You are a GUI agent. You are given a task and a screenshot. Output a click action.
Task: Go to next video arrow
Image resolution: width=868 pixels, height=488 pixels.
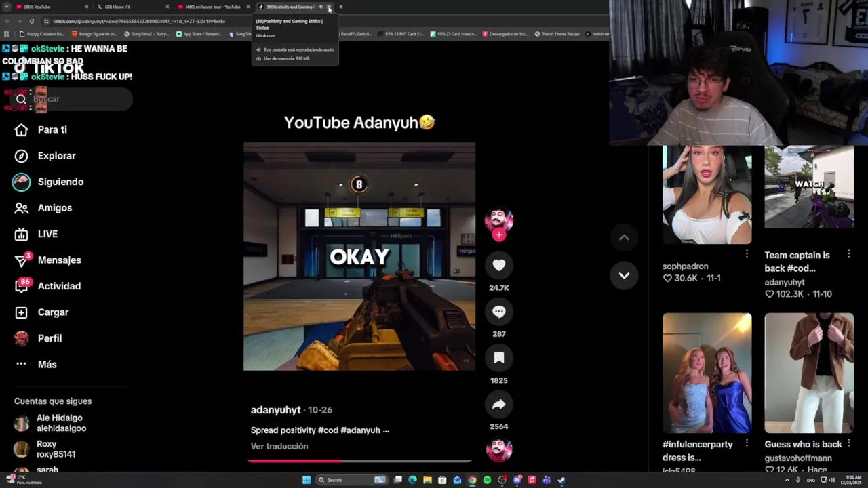click(x=624, y=275)
